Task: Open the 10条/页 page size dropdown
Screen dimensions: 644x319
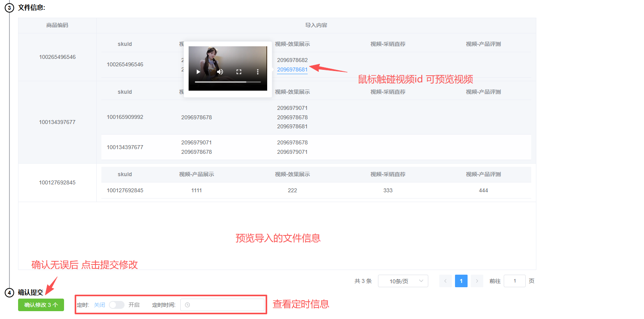Action: (403, 281)
